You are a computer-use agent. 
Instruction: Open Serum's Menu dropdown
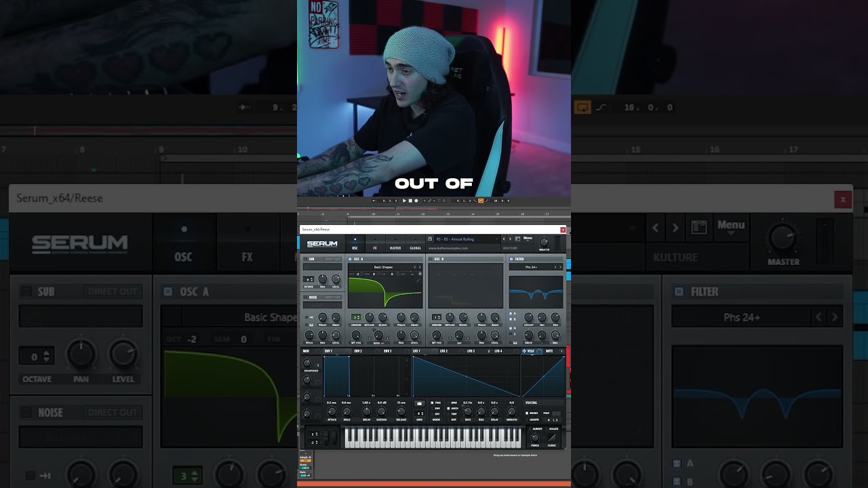tap(528, 239)
